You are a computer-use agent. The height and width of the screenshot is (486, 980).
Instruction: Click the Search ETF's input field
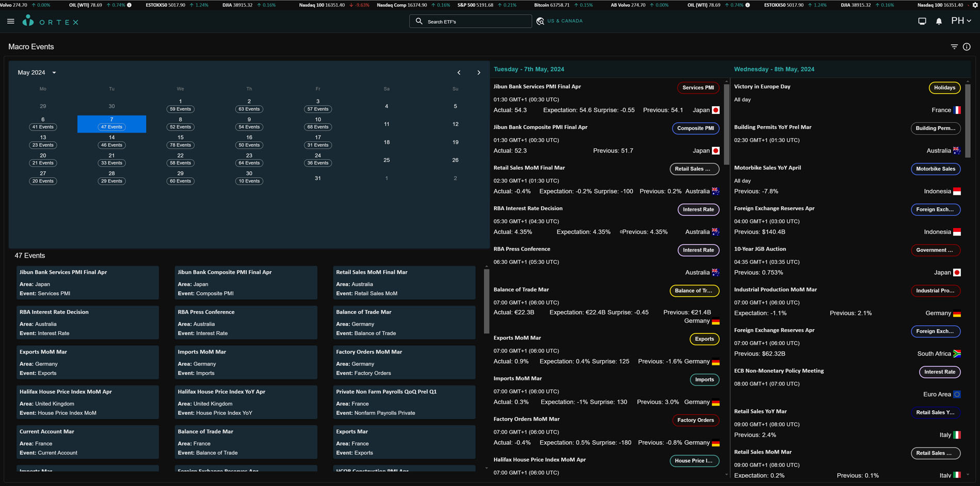pyautogui.click(x=470, y=22)
